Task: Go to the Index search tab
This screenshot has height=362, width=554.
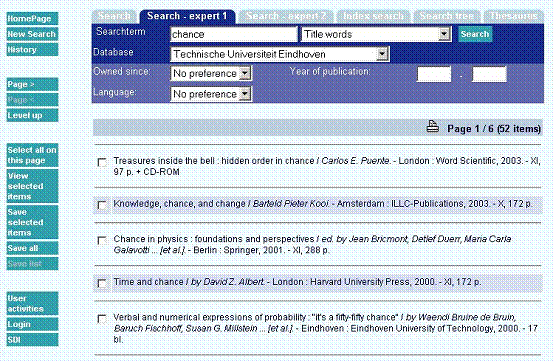Action: click(373, 17)
